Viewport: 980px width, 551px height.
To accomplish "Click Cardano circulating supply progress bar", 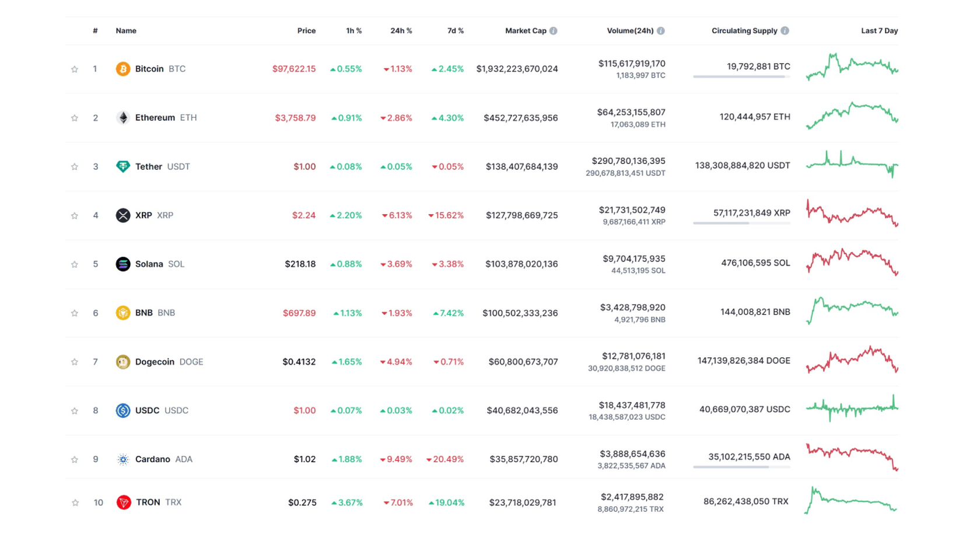I will point(741,467).
